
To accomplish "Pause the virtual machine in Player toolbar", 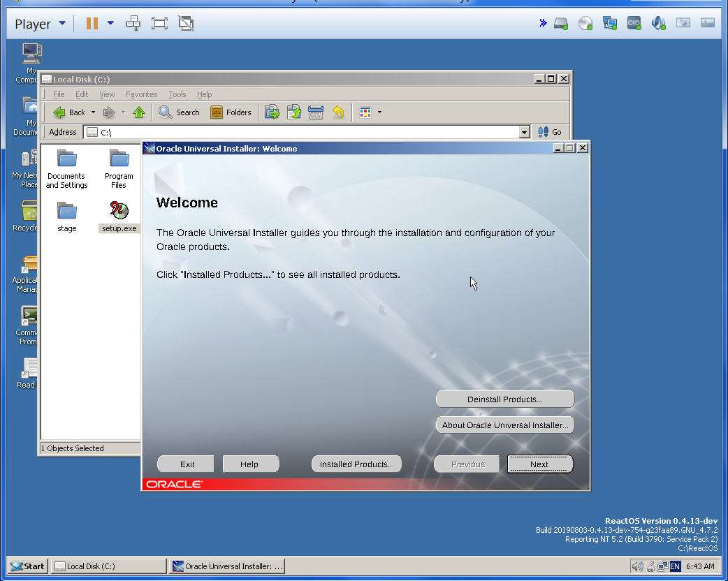I will coord(92,23).
